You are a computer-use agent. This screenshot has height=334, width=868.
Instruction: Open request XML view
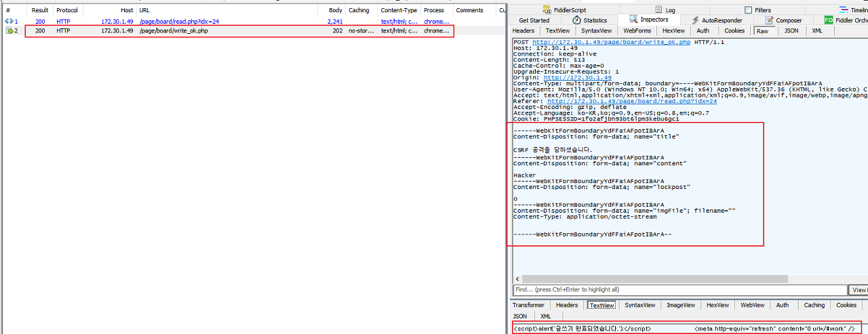(x=818, y=30)
